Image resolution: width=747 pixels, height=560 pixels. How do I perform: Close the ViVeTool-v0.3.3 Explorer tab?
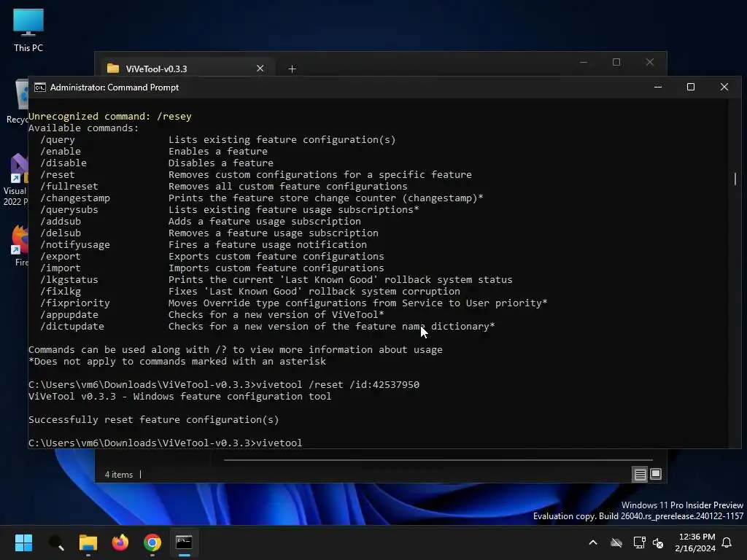(x=260, y=69)
